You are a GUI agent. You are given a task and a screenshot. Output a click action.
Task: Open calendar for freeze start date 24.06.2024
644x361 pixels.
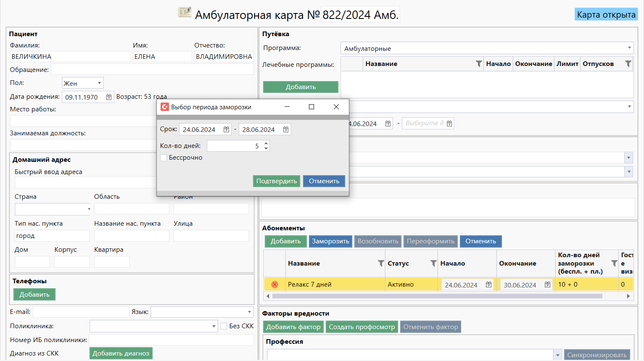pos(226,129)
